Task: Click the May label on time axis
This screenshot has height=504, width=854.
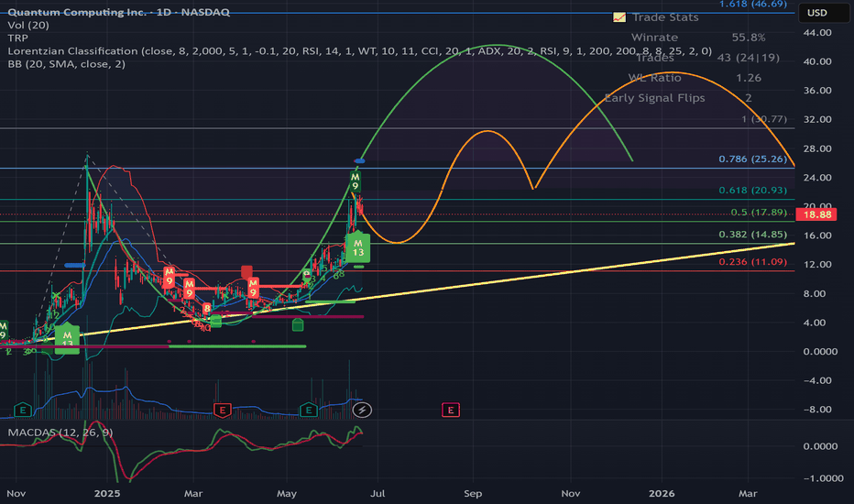Action: pos(287,494)
